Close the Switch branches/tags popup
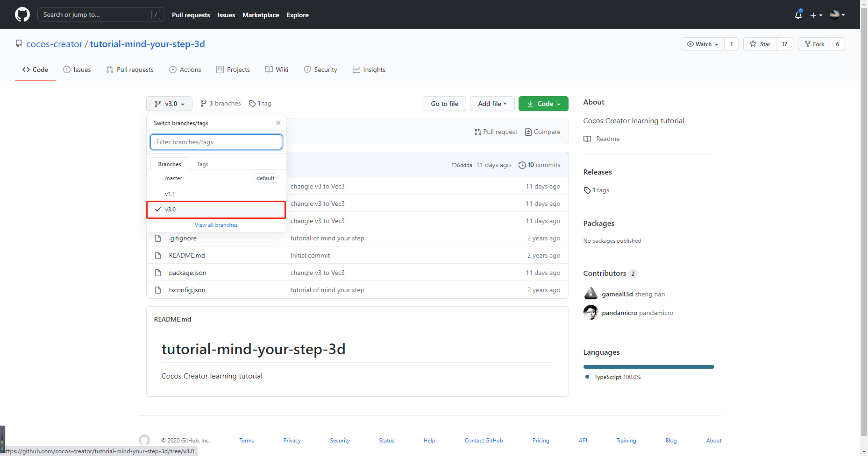This screenshot has width=868, height=456. [278, 123]
